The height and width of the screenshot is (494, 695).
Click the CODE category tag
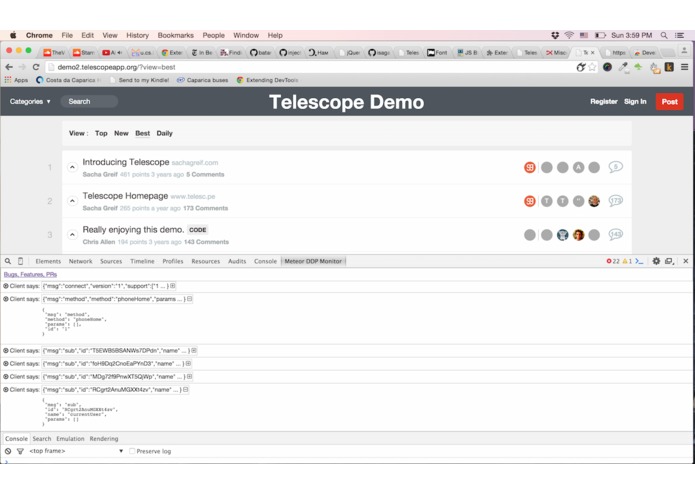[x=198, y=230]
